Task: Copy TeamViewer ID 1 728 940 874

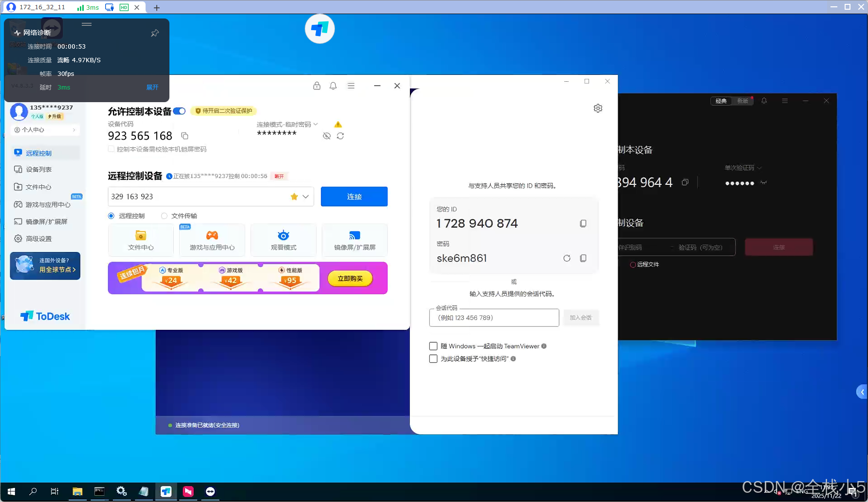Action: pos(583,223)
